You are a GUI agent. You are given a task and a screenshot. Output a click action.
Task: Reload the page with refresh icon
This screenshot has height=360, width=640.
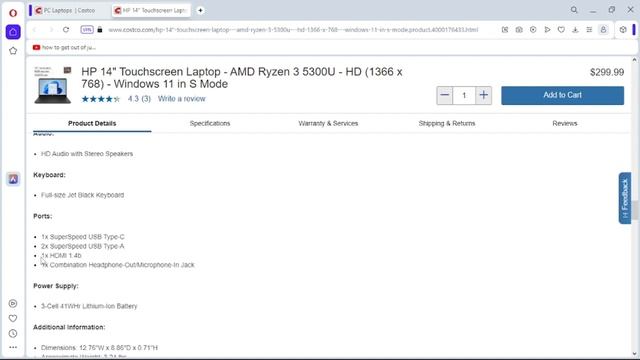pyautogui.click(x=66, y=30)
